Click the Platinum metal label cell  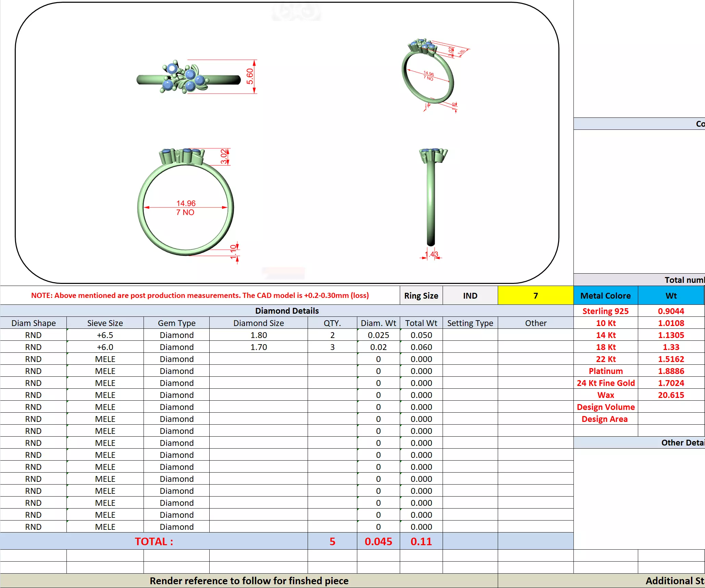click(605, 371)
